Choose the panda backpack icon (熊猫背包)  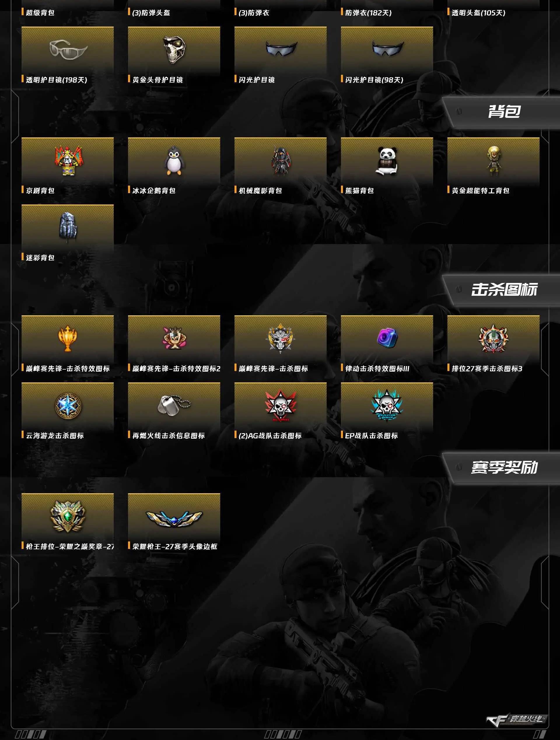coord(387,161)
